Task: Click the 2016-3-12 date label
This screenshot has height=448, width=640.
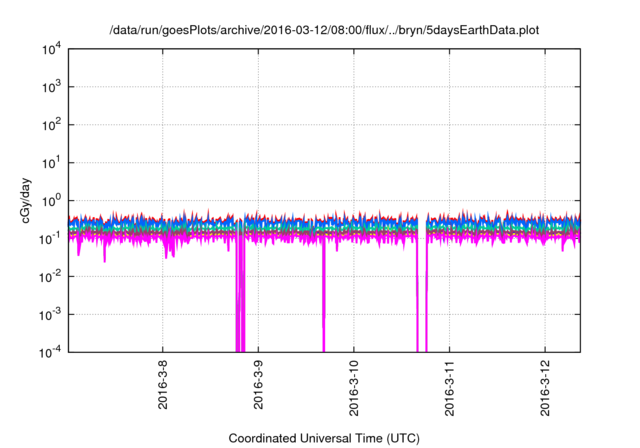Action: click(x=544, y=388)
